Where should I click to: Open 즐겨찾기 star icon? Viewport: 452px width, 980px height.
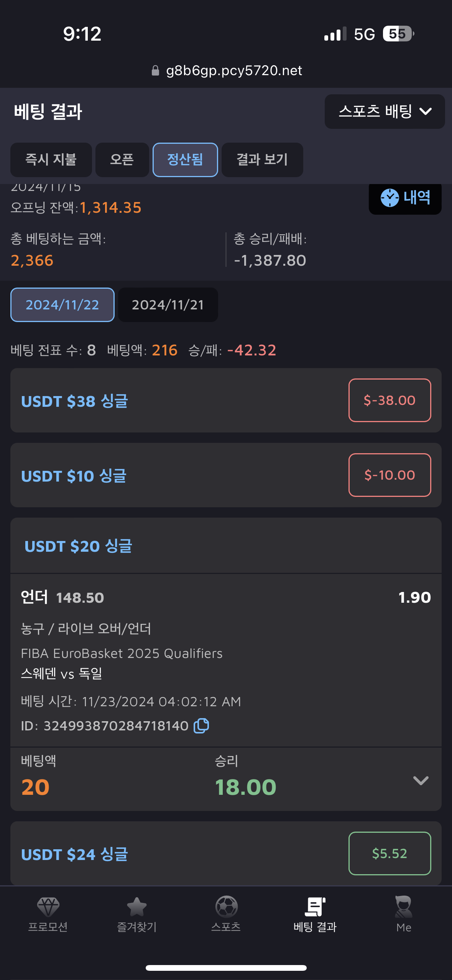coord(137,907)
